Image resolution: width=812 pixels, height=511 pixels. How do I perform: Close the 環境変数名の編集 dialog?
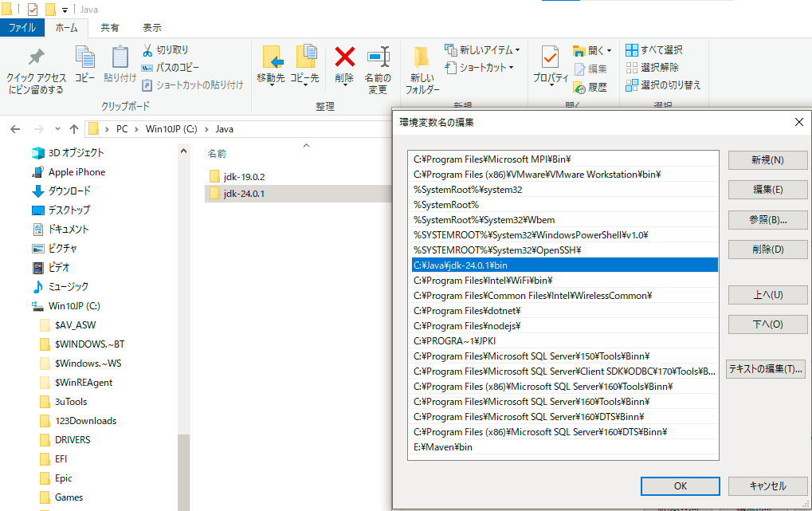click(799, 122)
